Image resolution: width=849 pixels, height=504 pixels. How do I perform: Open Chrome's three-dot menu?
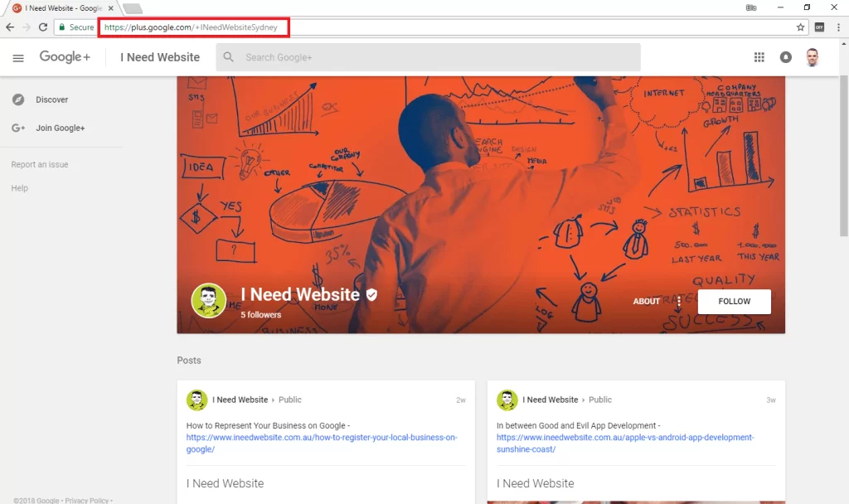point(838,27)
